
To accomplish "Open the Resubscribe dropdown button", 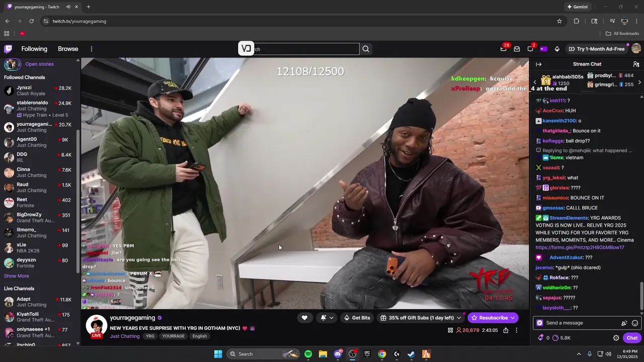I will (513, 318).
